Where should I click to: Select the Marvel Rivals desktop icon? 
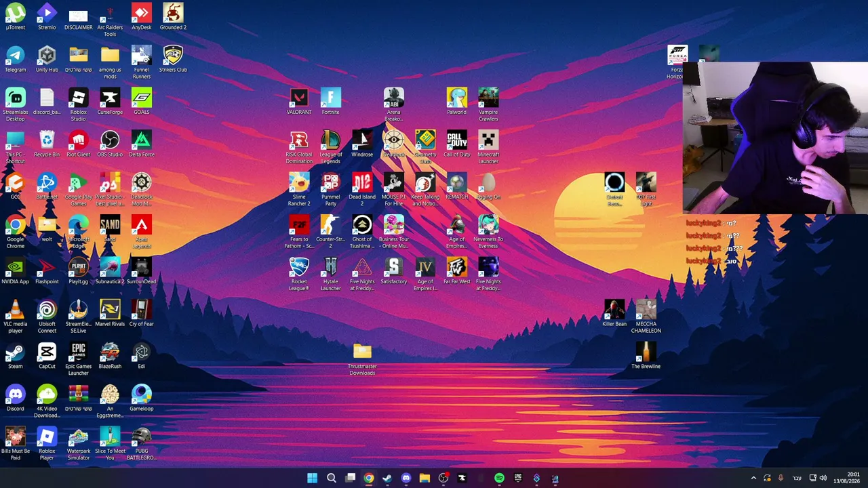110,313
